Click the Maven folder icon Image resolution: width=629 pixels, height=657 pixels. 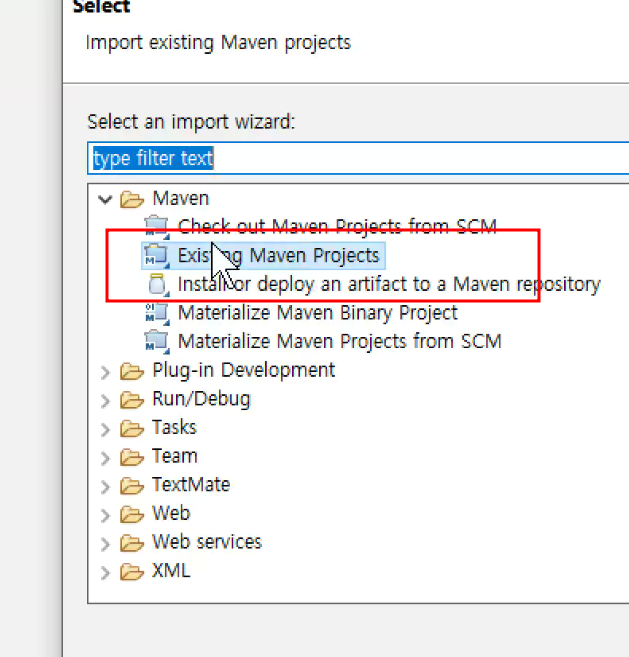132,199
